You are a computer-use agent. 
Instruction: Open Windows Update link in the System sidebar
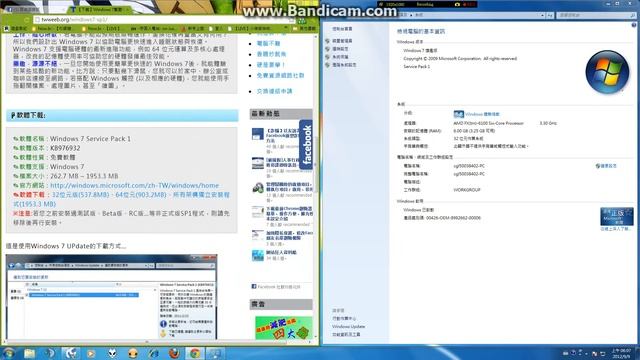tap(348, 327)
